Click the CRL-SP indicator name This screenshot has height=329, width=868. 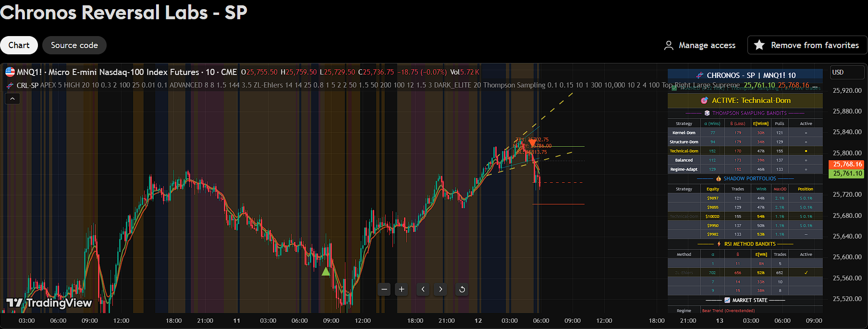(27, 85)
